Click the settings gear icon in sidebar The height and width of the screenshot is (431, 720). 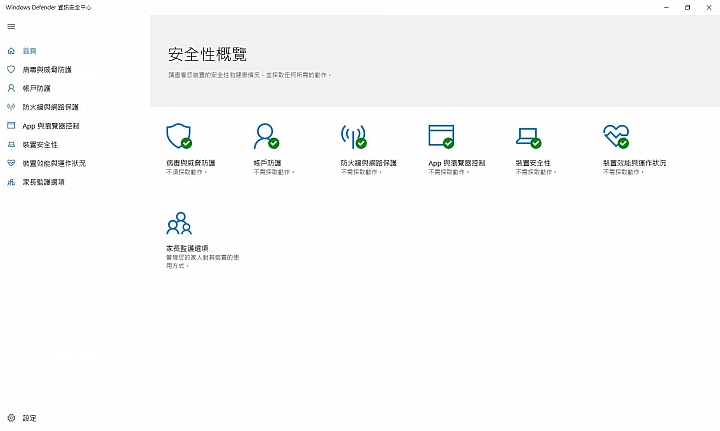pyautogui.click(x=11, y=418)
